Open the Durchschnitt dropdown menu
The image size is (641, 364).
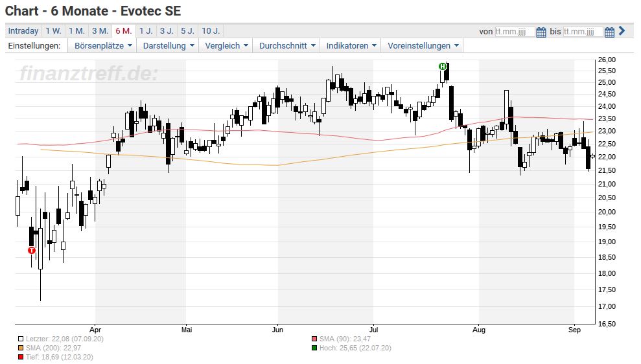pyautogui.click(x=287, y=46)
